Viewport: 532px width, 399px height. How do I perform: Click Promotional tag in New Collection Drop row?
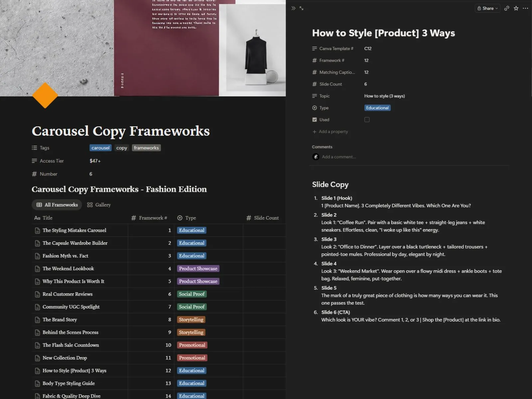point(192,358)
